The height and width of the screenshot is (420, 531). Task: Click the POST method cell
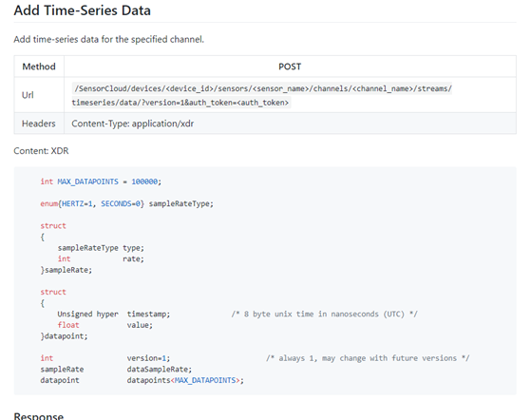pos(290,67)
